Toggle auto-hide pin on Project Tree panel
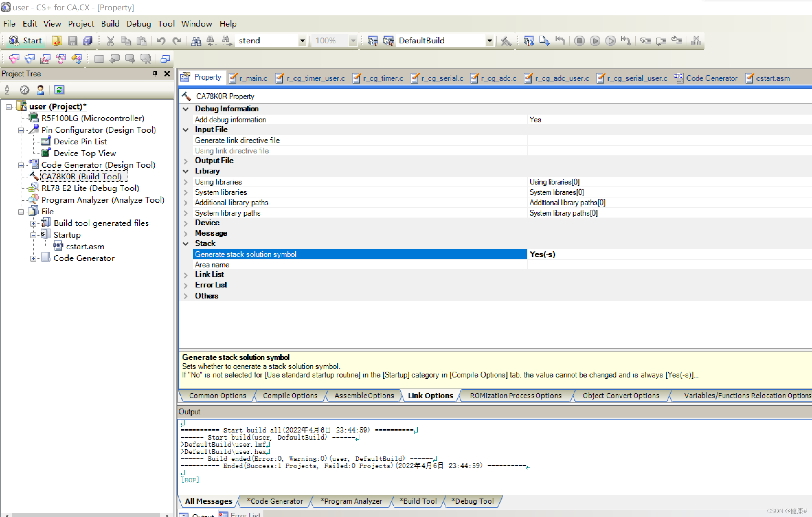 pos(155,73)
